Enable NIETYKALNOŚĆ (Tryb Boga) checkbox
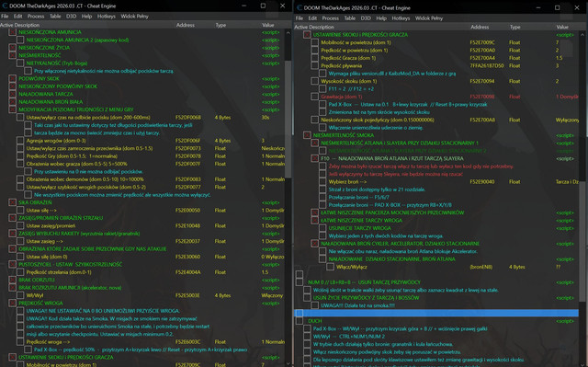 click(20, 63)
